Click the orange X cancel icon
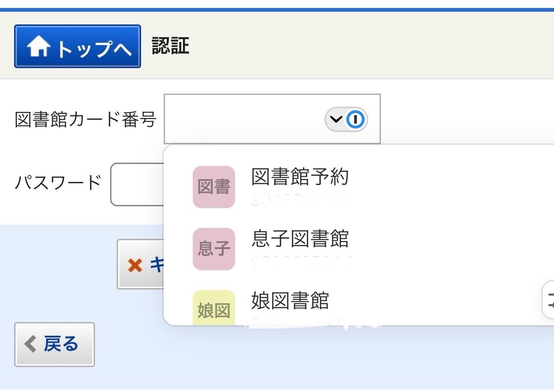This screenshot has width=554, height=392. (135, 266)
